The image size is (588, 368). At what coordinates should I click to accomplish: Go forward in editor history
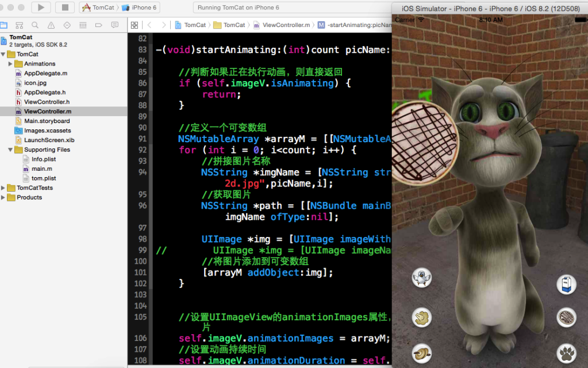164,25
